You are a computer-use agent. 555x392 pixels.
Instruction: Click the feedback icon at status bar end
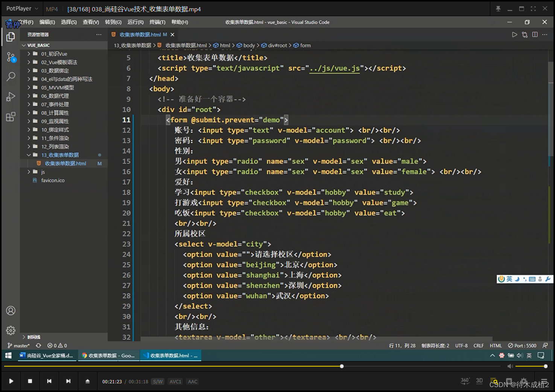point(545,346)
